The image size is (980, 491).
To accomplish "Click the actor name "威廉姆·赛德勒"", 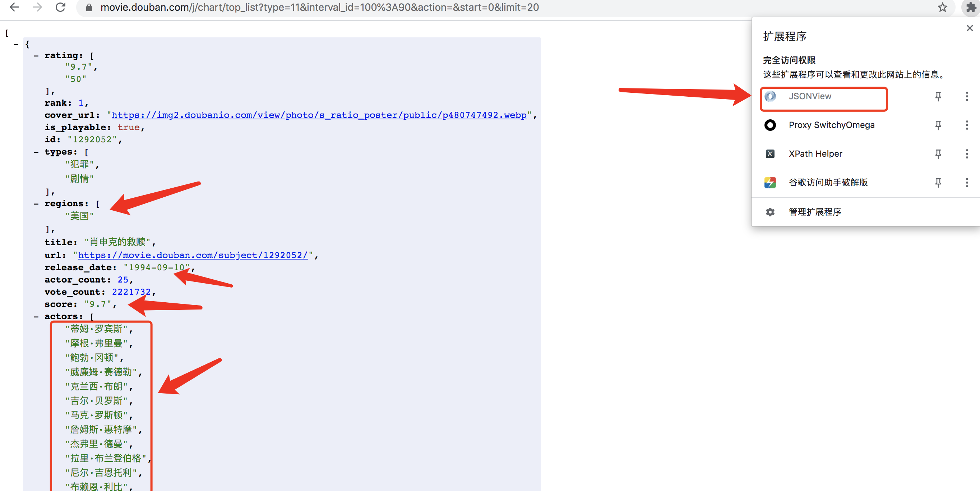I will tap(101, 372).
